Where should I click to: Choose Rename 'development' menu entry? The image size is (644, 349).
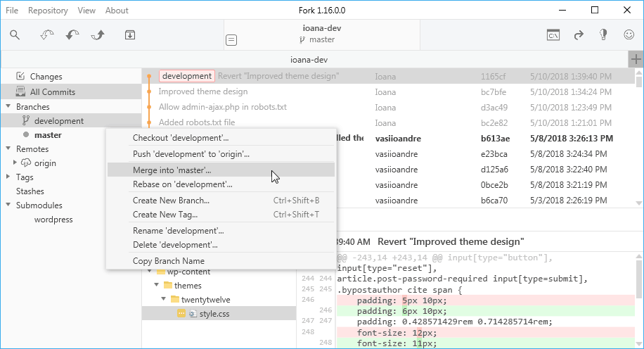coord(221,231)
